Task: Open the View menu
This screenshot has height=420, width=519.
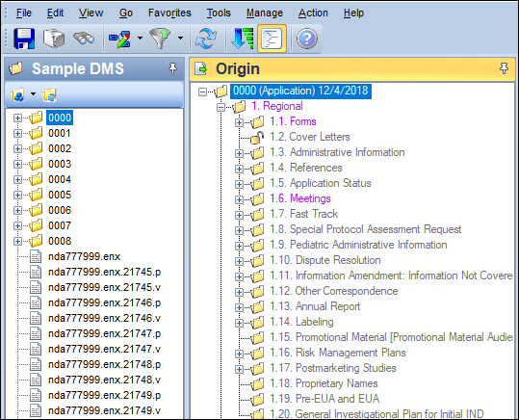Action: 91,13
